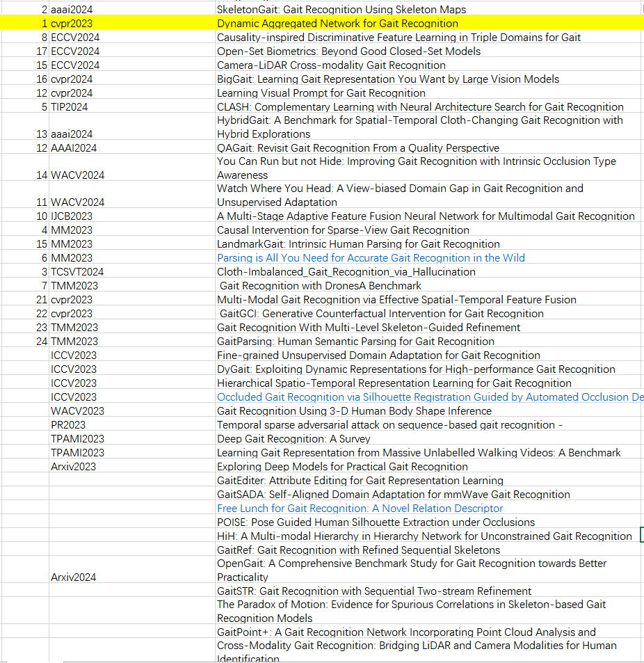Viewport: 644px width, 663px height.
Task: Click the Parsing is All You Need link
Action: 371,257
